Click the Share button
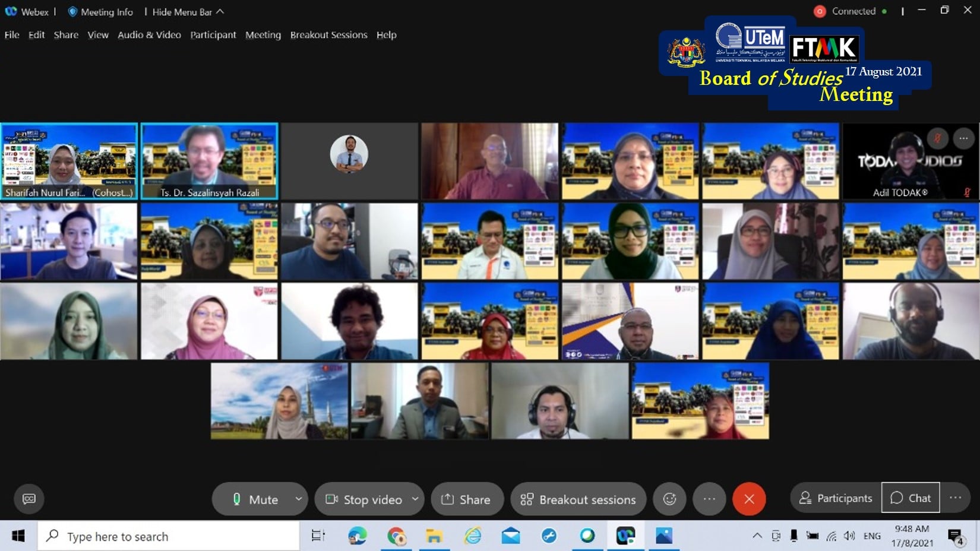 pos(466,499)
